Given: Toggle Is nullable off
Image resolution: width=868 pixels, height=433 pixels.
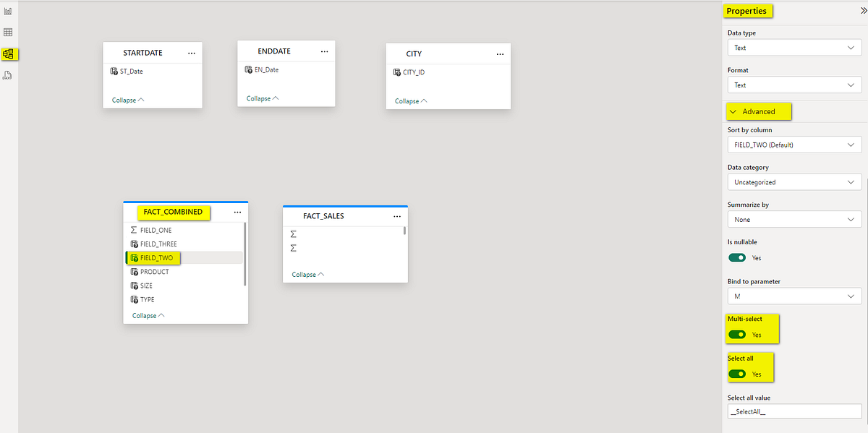Looking at the screenshot, I should [736, 257].
